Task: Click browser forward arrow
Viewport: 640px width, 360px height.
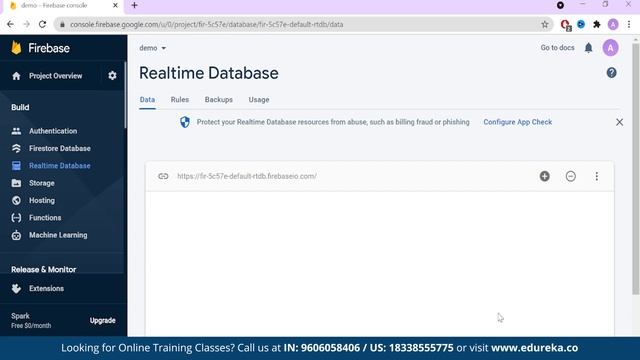Action: pyautogui.click(x=27, y=24)
